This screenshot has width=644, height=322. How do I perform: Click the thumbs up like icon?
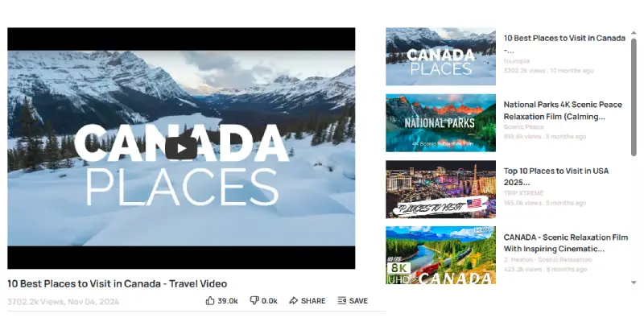pos(210,300)
